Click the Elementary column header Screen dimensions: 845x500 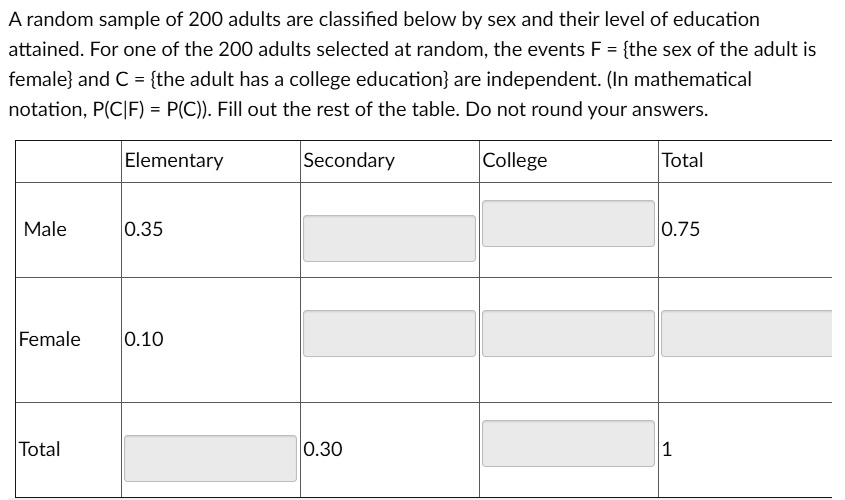click(x=174, y=160)
